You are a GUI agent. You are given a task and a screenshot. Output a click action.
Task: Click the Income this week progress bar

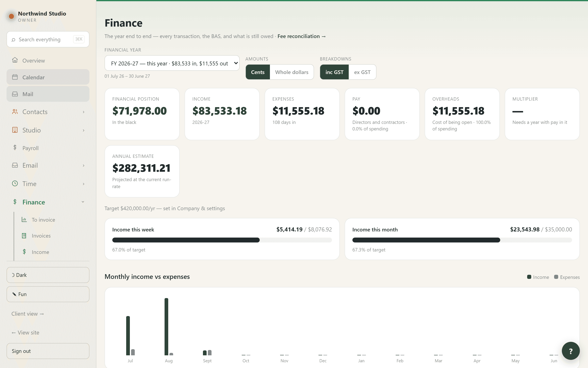point(222,240)
